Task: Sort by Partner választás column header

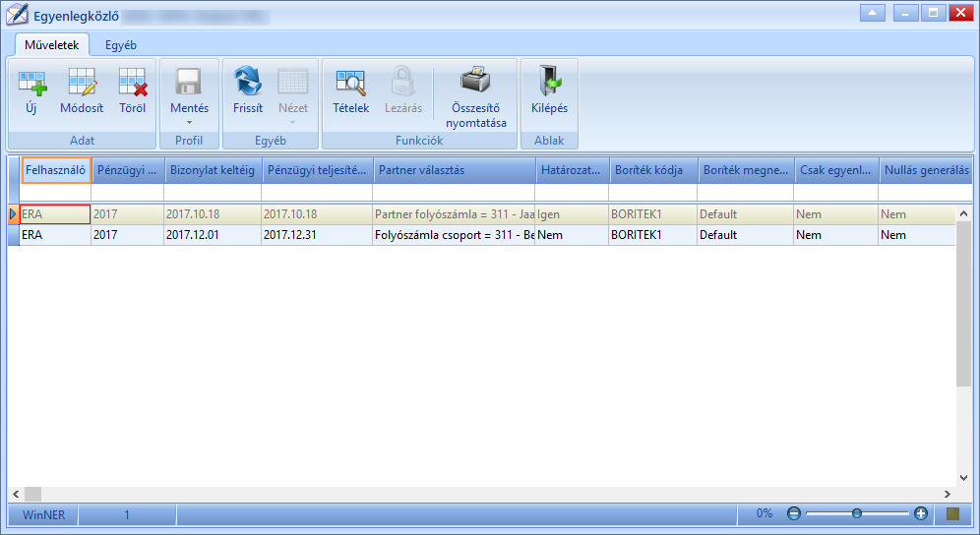Action: click(x=455, y=170)
